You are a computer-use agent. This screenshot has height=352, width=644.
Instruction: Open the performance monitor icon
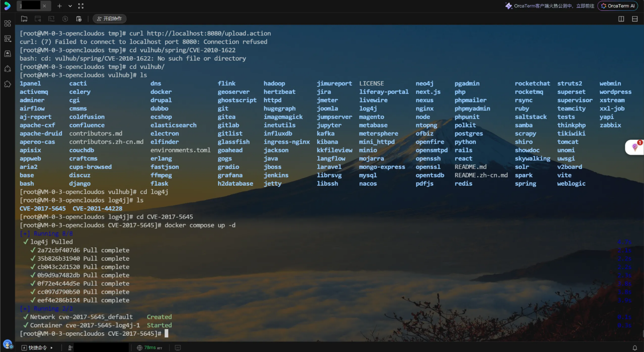178,348
